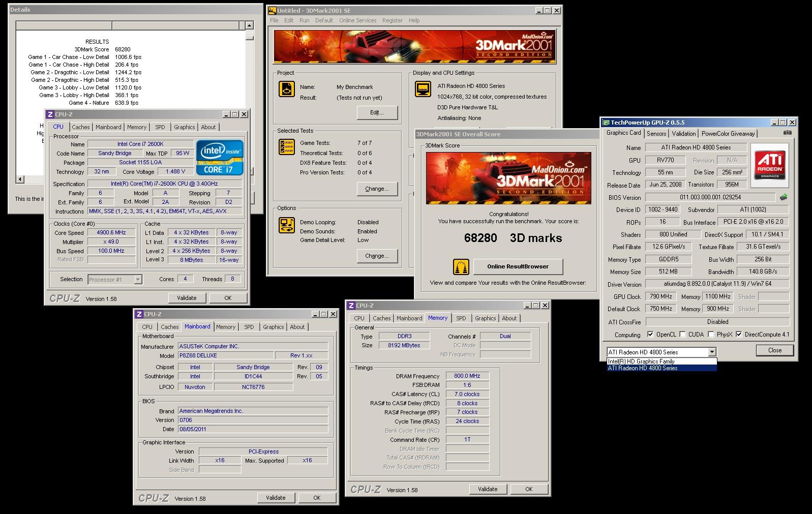812x514 pixels.
Task: Click the Selected Tests checklist icon
Action: (286, 147)
